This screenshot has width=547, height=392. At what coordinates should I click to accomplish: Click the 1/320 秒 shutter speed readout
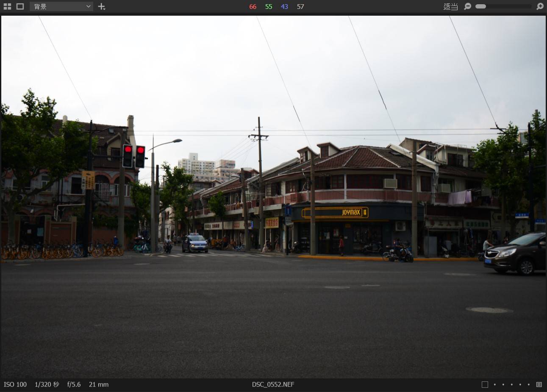coord(47,384)
